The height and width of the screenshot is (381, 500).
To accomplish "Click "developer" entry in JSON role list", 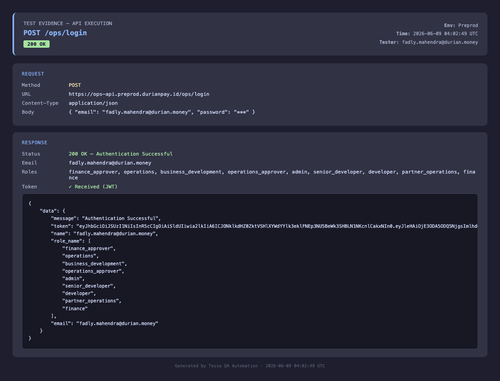I will point(79,294).
